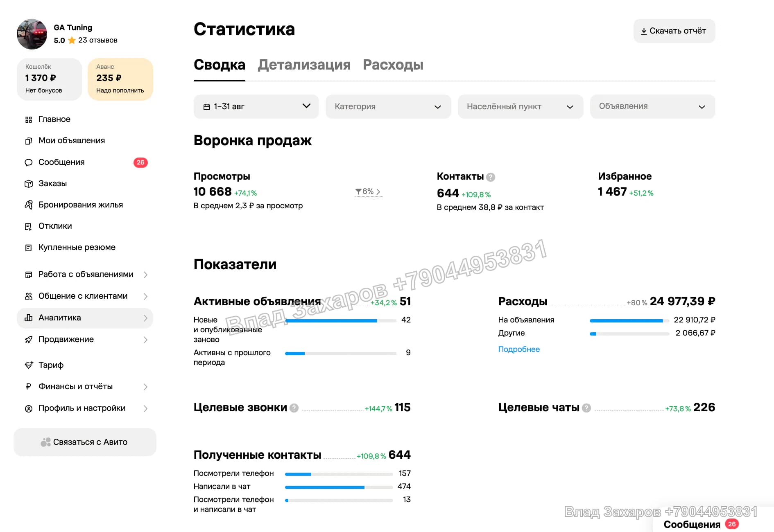Click the download icon in Скачать отчёт
The image size is (774, 532).
tap(644, 31)
